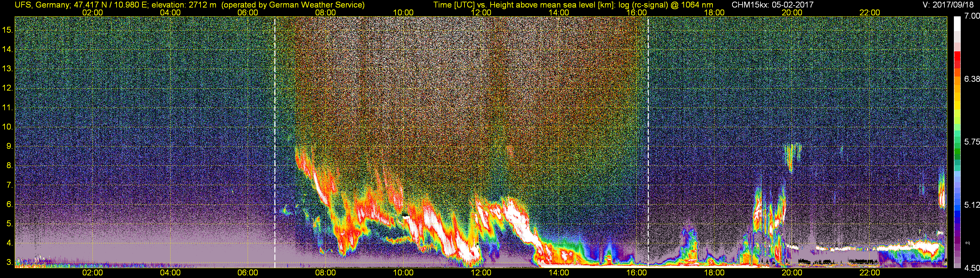Click the small 'eq' label beside the color bar
Viewport: 980px width, 278px height.
[968, 243]
